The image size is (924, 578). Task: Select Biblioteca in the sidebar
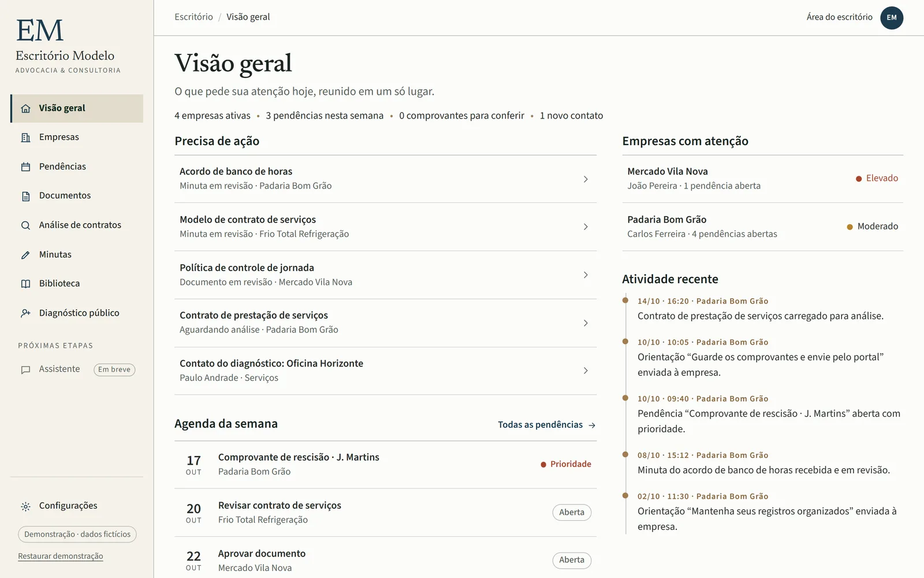click(77, 284)
